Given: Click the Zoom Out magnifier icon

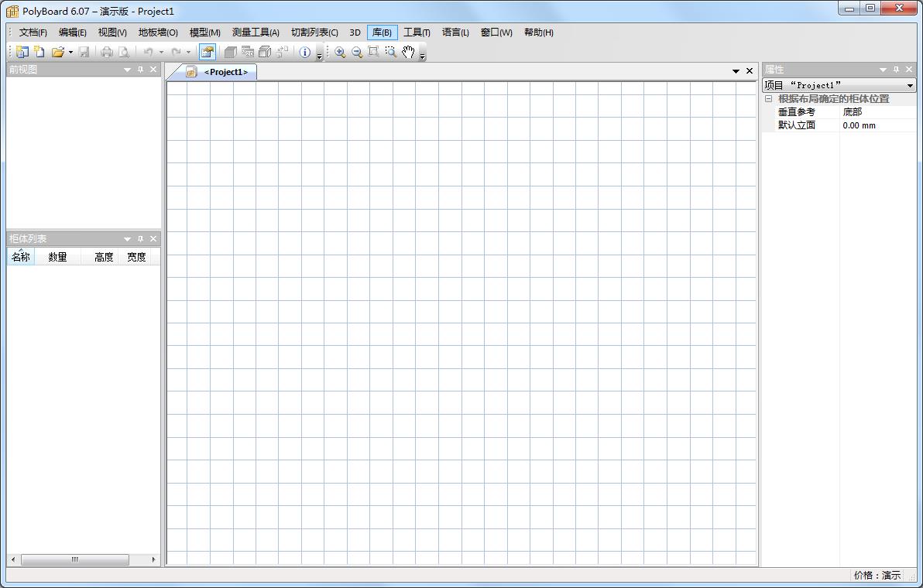Looking at the screenshot, I should point(357,52).
